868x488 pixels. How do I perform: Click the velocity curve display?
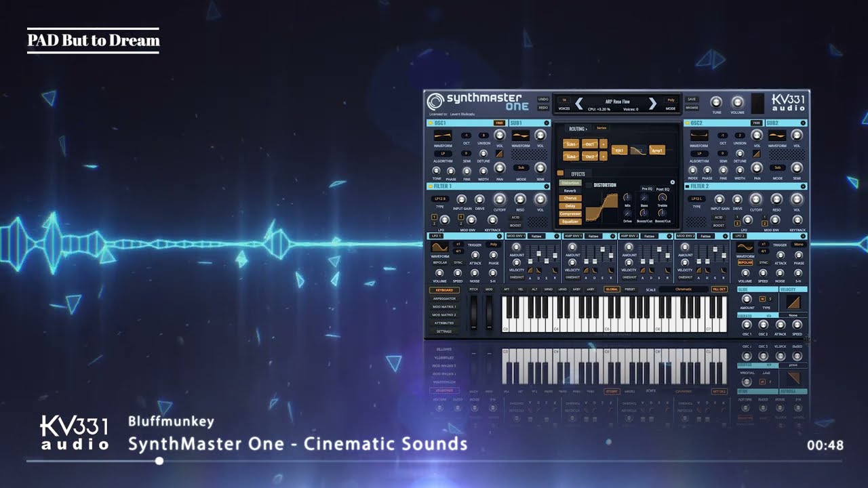pos(793,302)
